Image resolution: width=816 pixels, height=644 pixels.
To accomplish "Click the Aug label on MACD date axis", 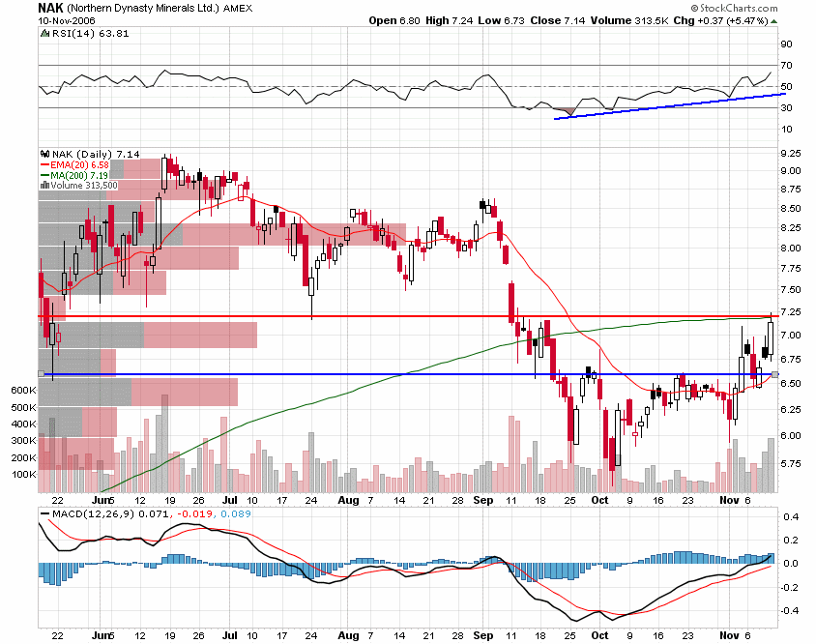I will pyautogui.click(x=348, y=635).
